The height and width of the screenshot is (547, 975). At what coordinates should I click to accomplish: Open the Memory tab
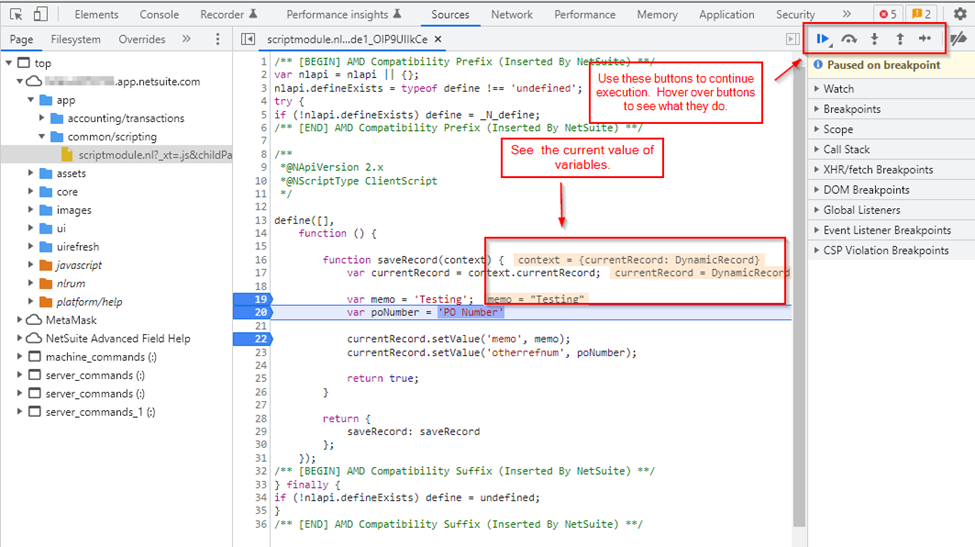[657, 14]
